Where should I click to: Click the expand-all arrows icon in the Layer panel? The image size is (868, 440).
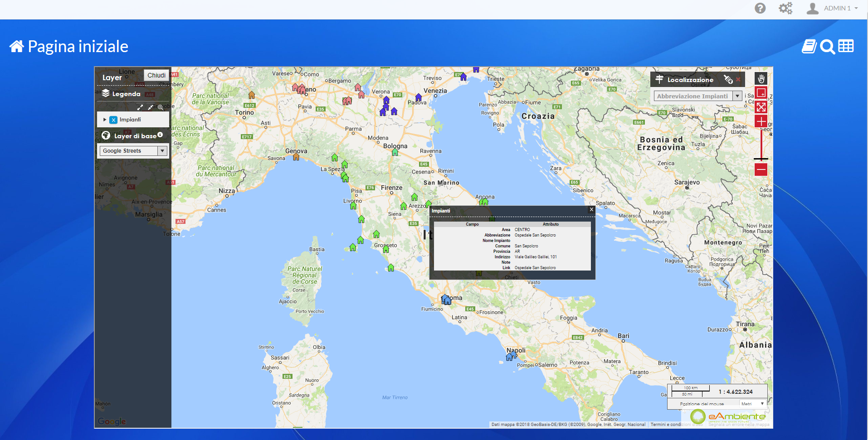pyautogui.click(x=140, y=107)
